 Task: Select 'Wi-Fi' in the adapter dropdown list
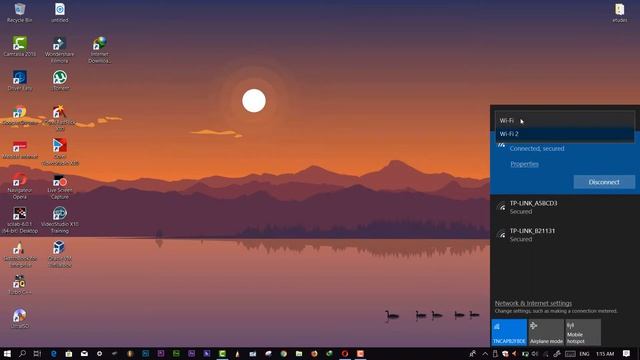tap(565, 120)
